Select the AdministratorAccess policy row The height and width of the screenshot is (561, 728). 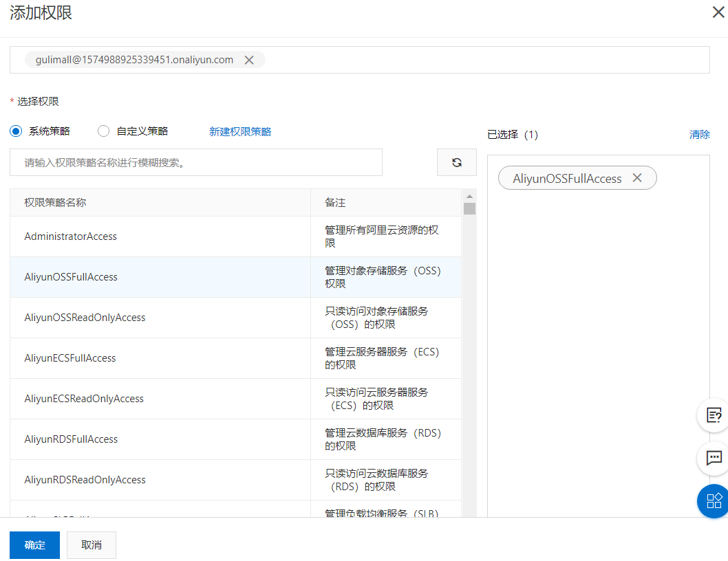pyautogui.click(x=235, y=236)
